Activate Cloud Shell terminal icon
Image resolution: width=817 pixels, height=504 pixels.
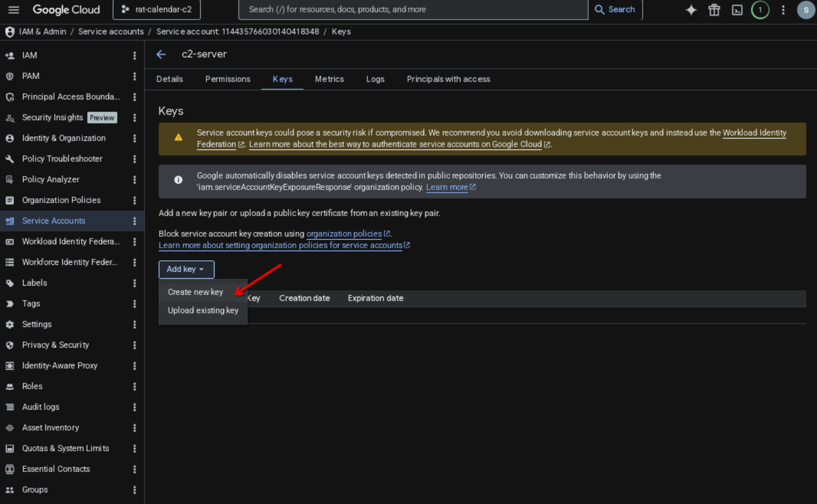click(x=737, y=10)
